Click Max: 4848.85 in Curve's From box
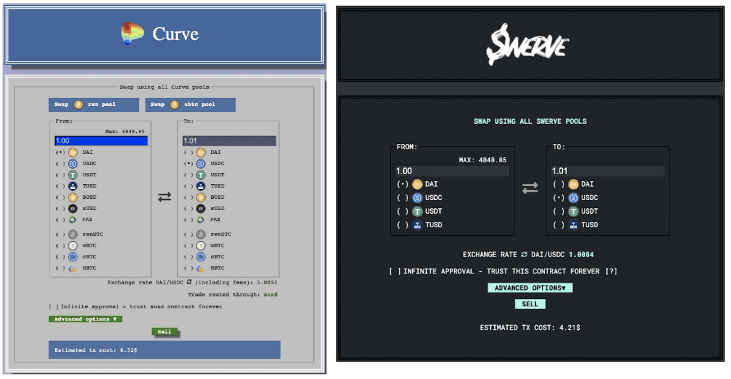 (124, 132)
